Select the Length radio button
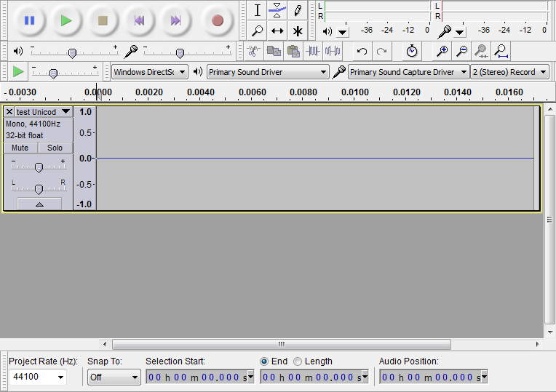Screen dimensions: 556x392 [298, 361]
